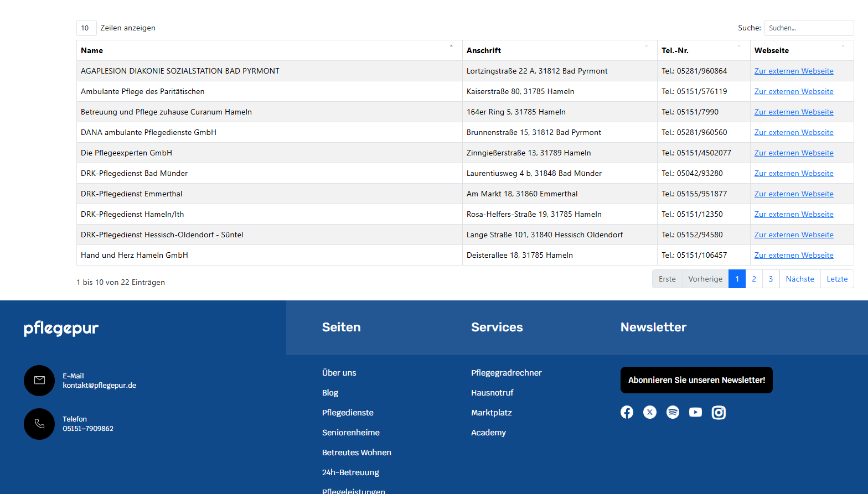Select address Kaiserstraße 80, 31785 Hameln
Viewport: 868px width, 494px height.
point(560,91)
